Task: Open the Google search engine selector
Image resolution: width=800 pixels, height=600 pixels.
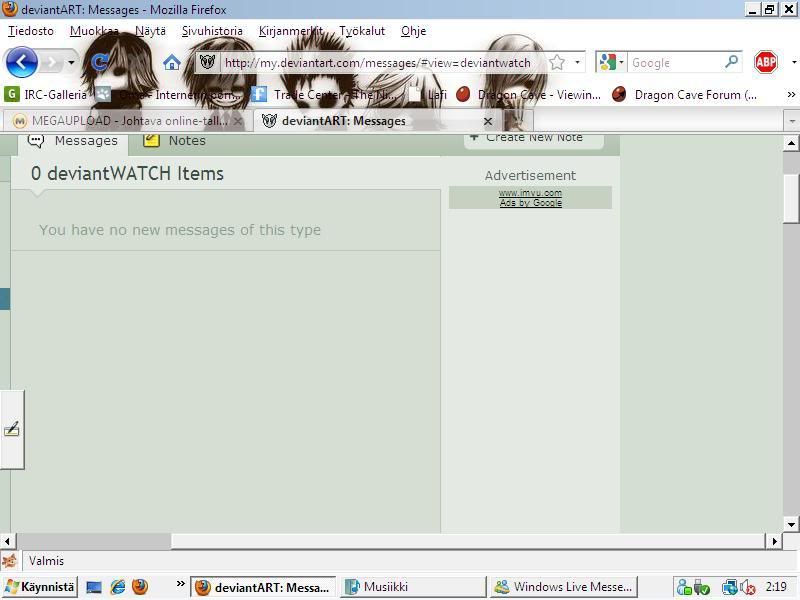Action: click(x=611, y=62)
